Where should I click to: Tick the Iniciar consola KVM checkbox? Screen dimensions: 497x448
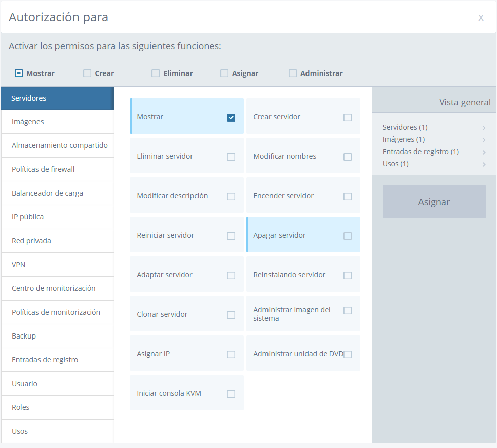coord(231,394)
